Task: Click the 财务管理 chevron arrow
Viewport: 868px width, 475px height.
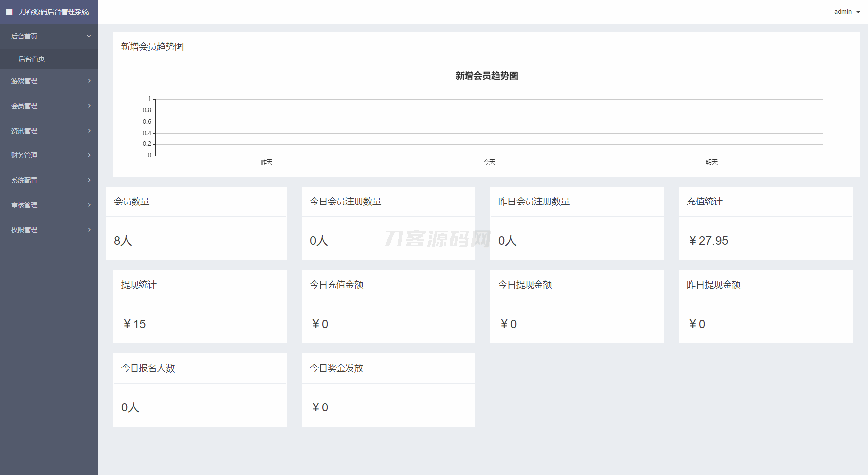Action: pyautogui.click(x=89, y=155)
